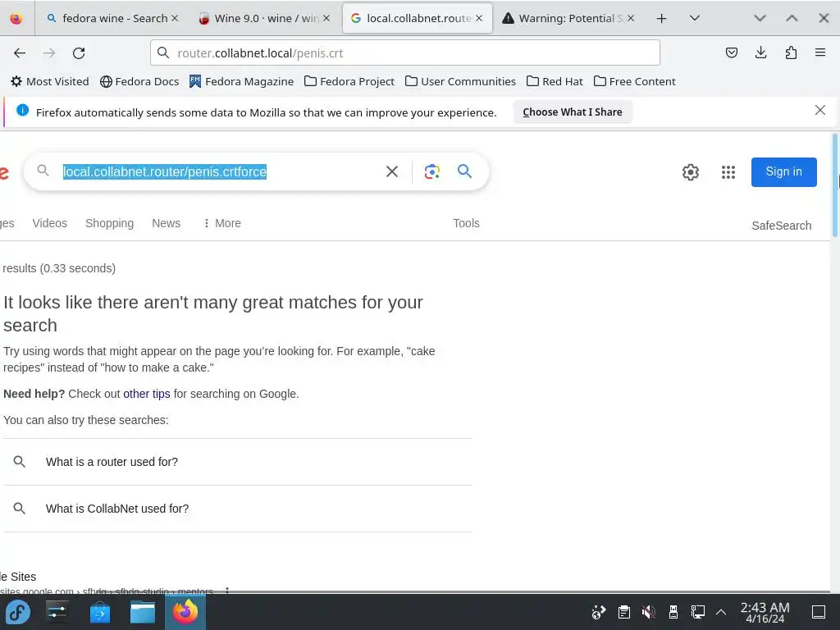The height and width of the screenshot is (630, 840).
Task: Search 'What is CollabNet used for?'
Action: (238, 509)
